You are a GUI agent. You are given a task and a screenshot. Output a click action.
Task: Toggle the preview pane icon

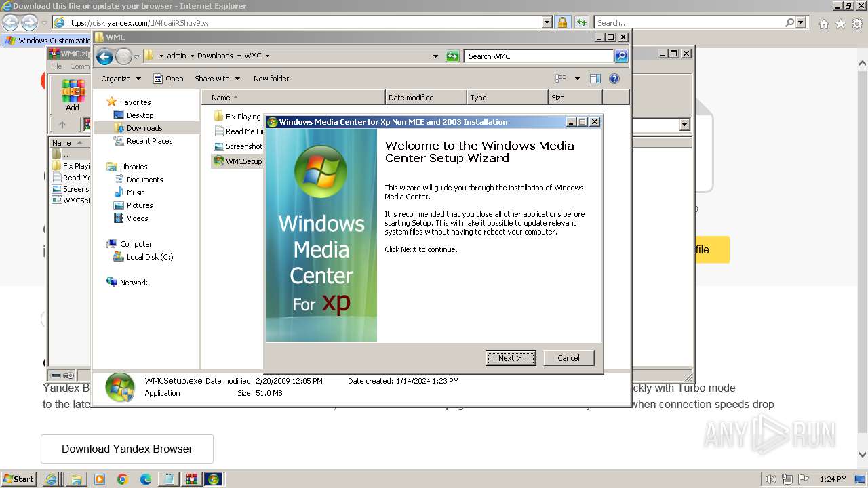tap(595, 79)
